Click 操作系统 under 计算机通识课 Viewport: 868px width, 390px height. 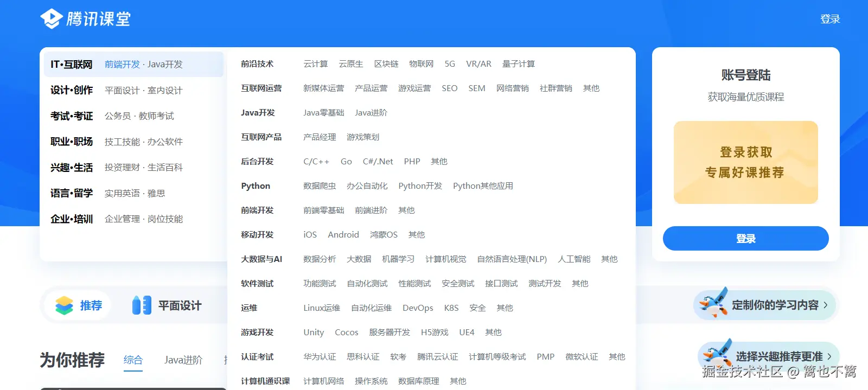point(371,381)
